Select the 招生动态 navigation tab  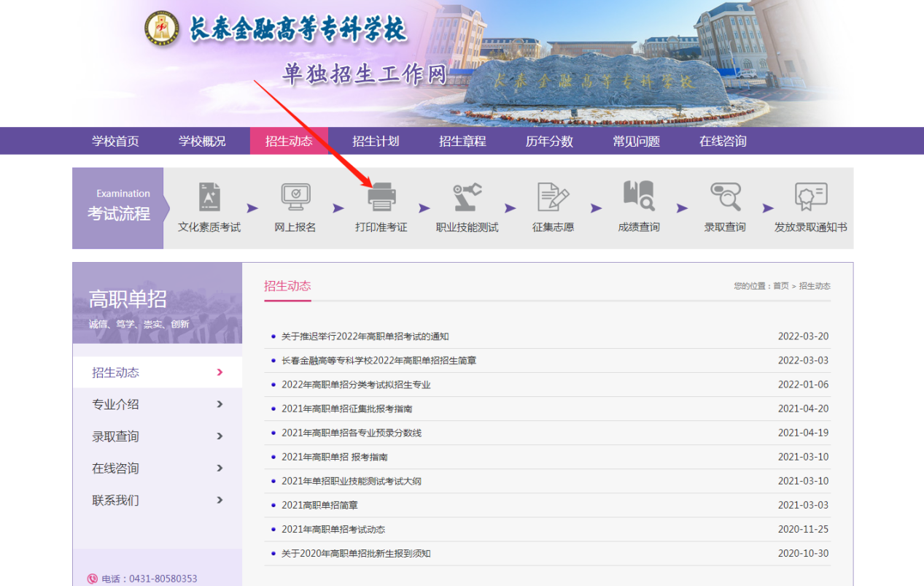click(289, 141)
